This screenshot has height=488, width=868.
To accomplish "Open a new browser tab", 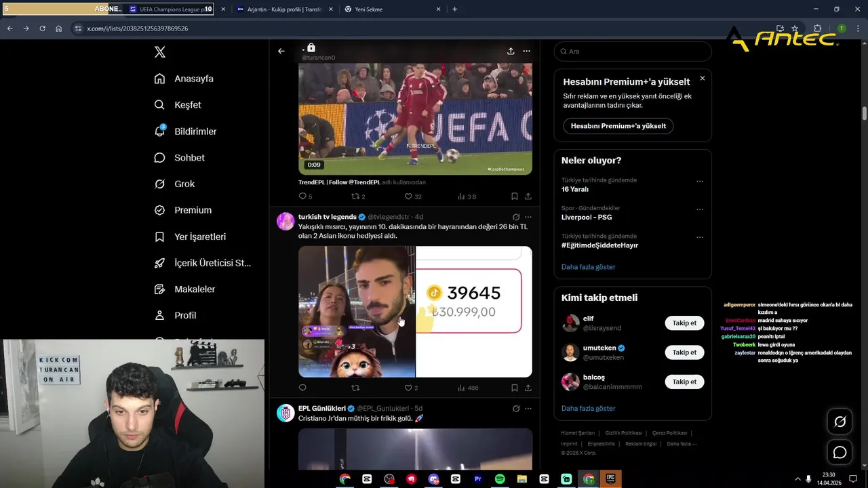I will [454, 9].
